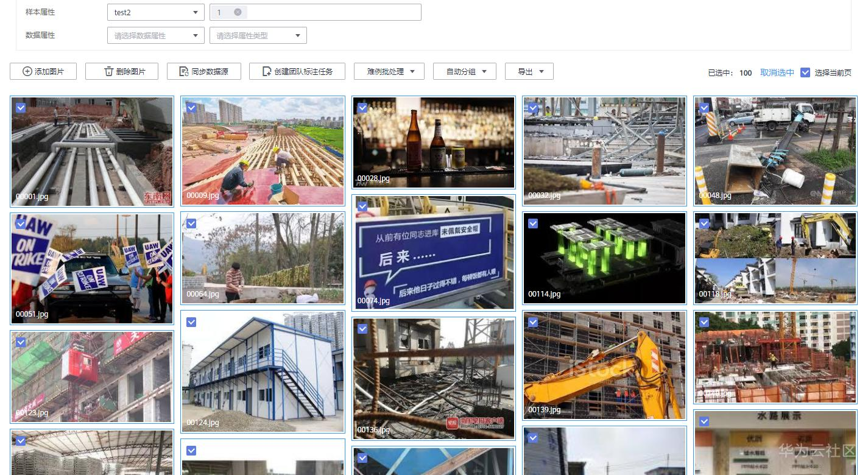Click the trash icon on 删除图片
Viewport: 868px width, 475px height.
(x=109, y=71)
